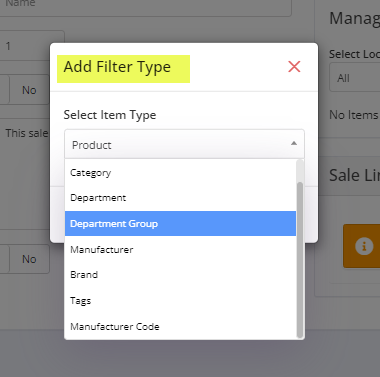This screenshot has height=377, width=380.
Task: Click the Sale Lines panel heading
Action: click(354, 175)
